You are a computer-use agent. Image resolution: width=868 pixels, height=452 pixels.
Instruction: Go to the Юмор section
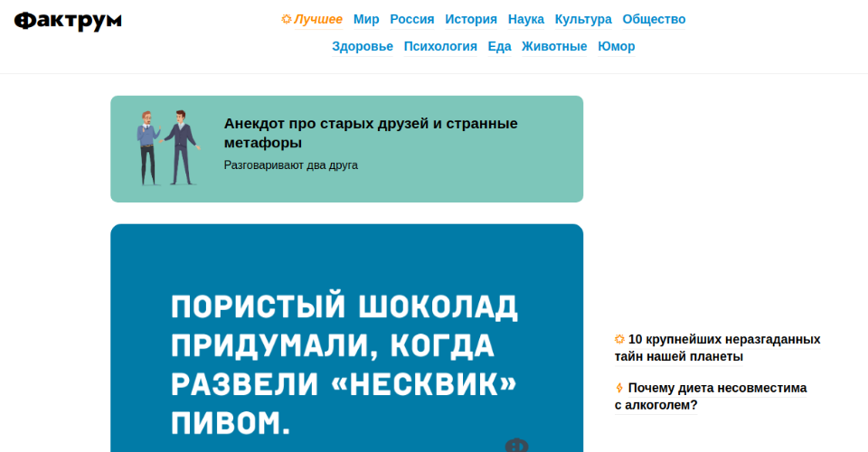pos(616,46)
